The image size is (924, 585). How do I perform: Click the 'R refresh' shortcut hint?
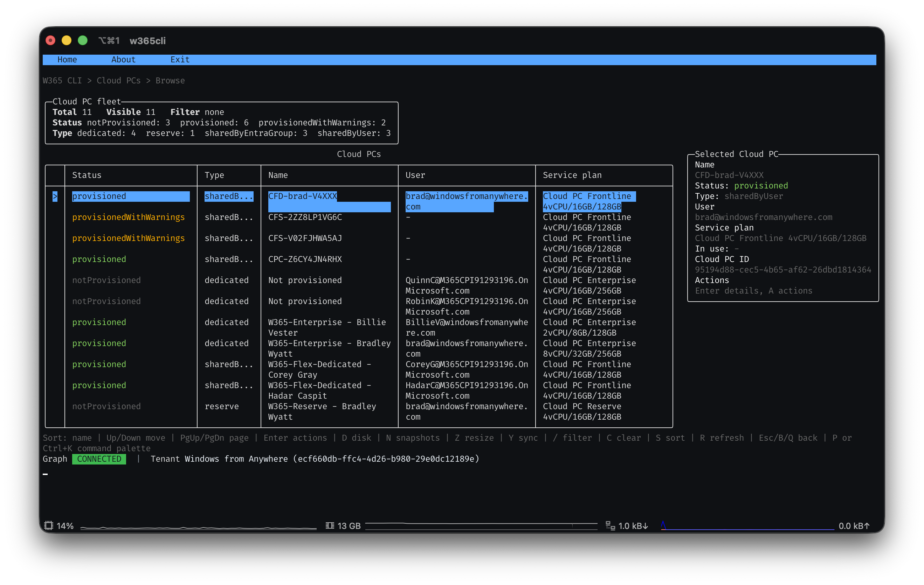[x=722, y=438]
